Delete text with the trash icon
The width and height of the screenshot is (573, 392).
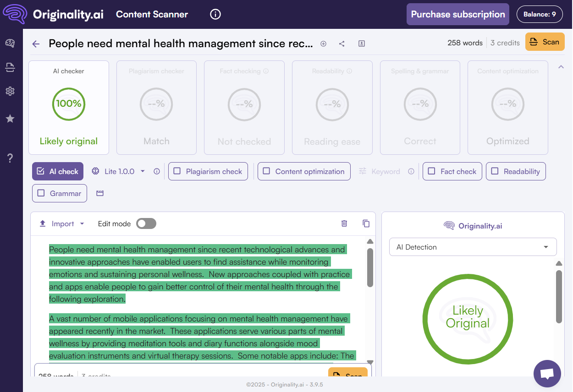pos(344,223)
